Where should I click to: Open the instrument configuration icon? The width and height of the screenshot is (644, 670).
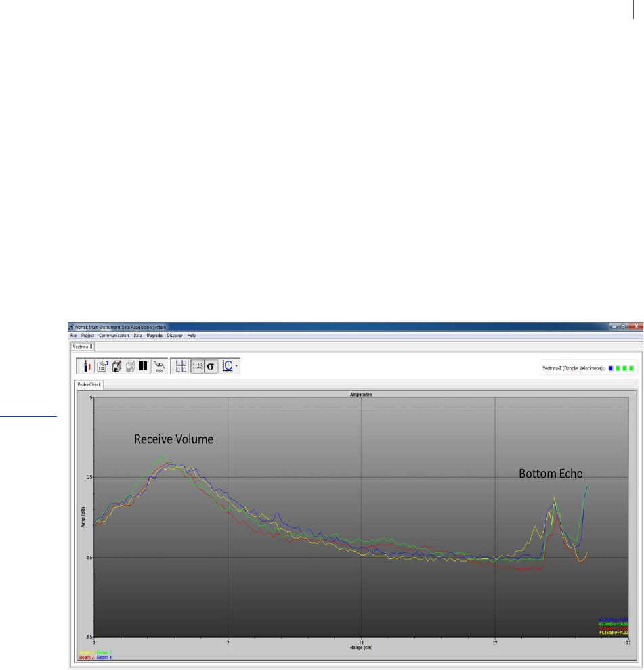[x=102, y=365]
